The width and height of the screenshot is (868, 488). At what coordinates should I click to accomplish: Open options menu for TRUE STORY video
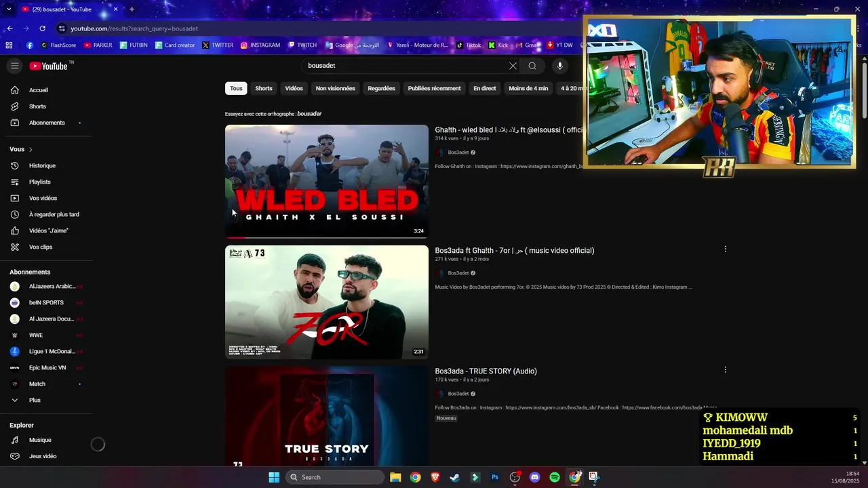[x=725, y=370]
